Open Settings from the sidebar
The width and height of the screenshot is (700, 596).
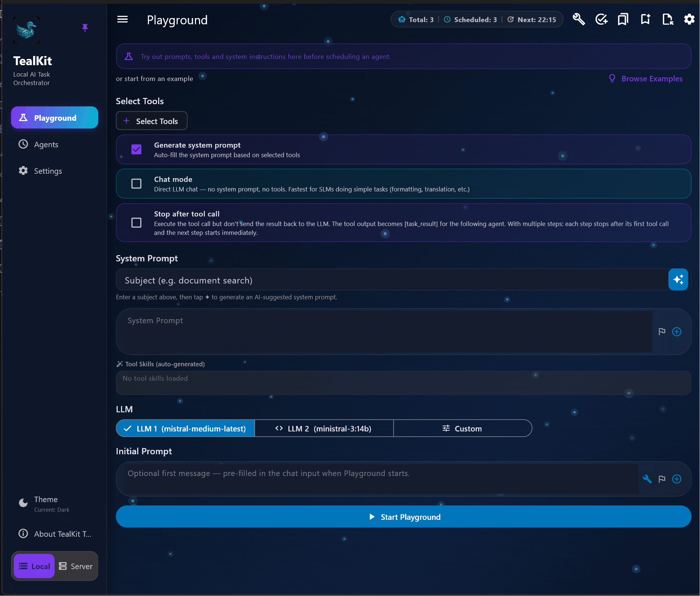pyautogui.click(x=54, y=171)
